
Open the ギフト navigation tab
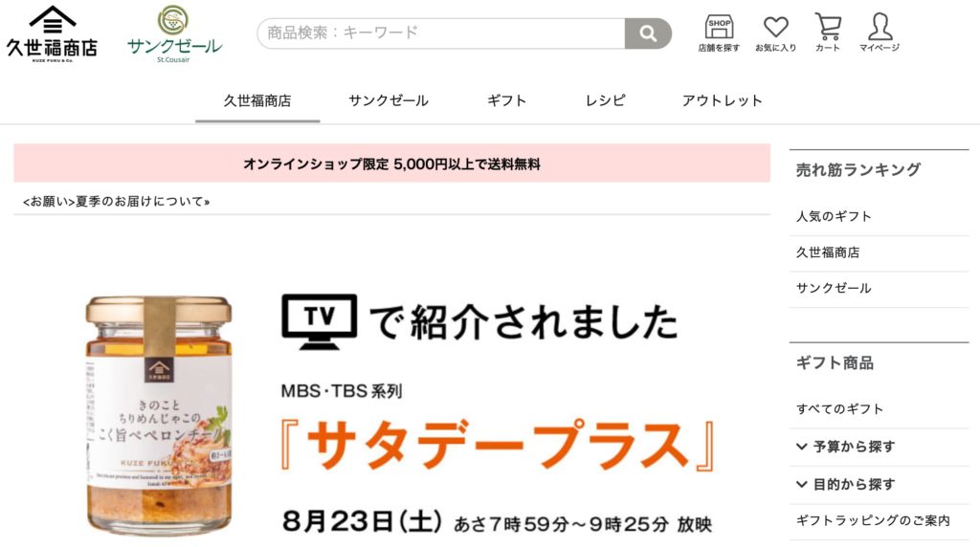click(x=507, y=100)
